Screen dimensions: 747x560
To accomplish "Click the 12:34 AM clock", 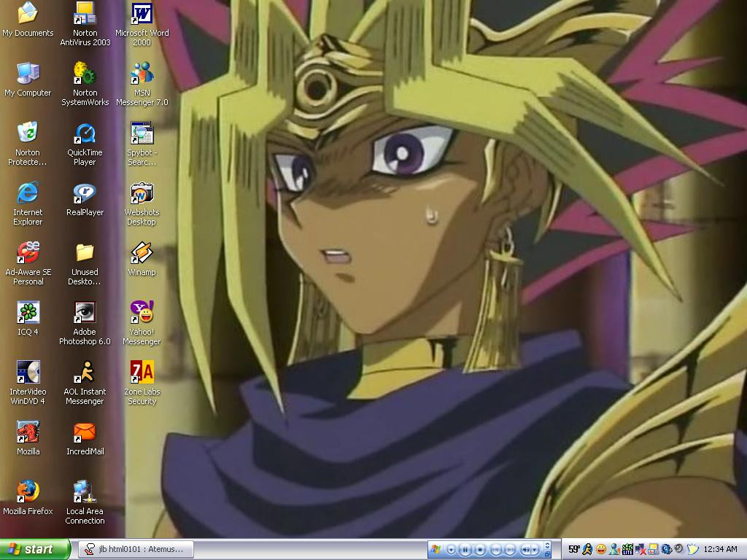I will tap(720, 549).
